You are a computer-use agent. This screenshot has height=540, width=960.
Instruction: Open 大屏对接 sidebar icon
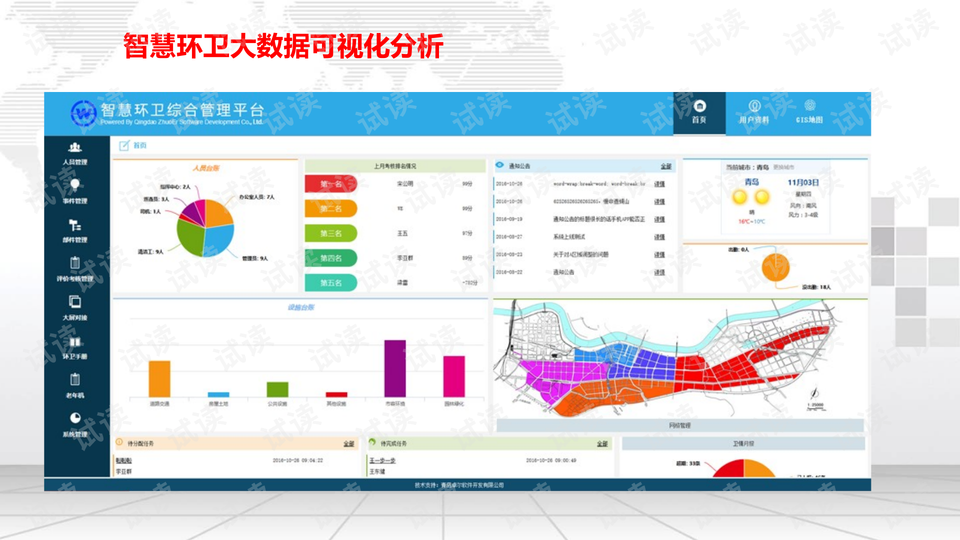tap(75, 302)
